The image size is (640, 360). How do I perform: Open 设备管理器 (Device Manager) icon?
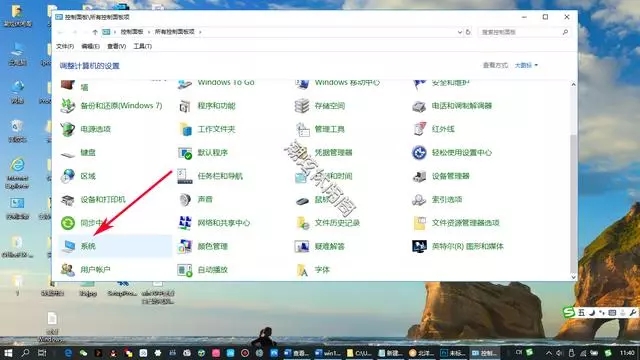click(419, 176)
